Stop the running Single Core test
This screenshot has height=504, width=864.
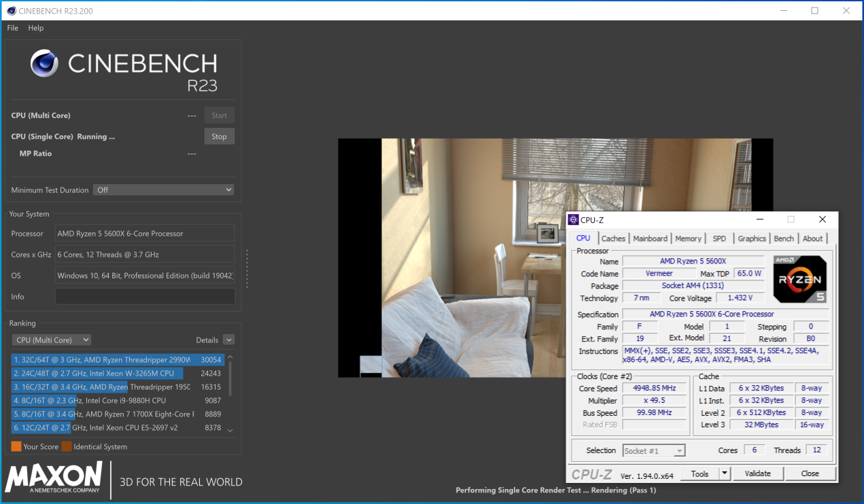point(219,137)
